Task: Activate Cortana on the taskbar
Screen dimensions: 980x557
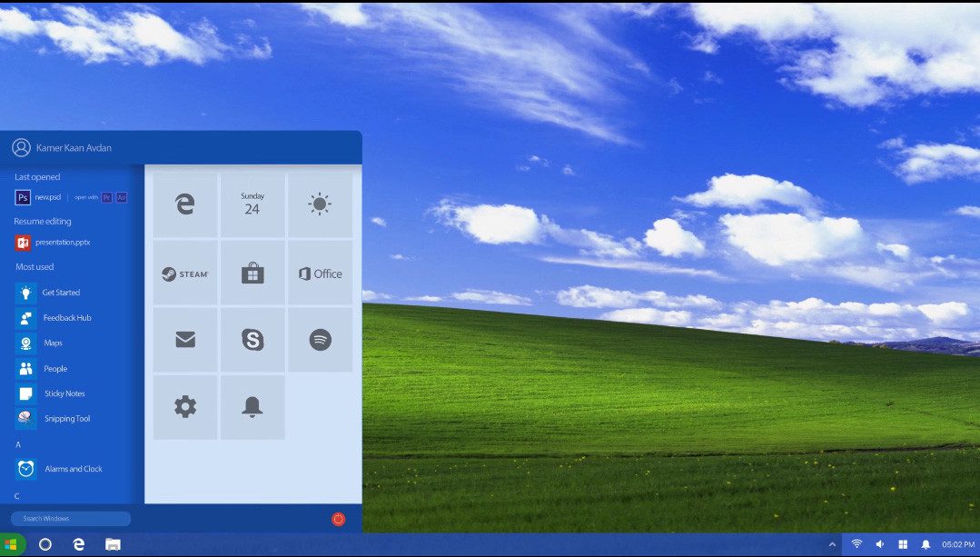Action: coord(45,543)
